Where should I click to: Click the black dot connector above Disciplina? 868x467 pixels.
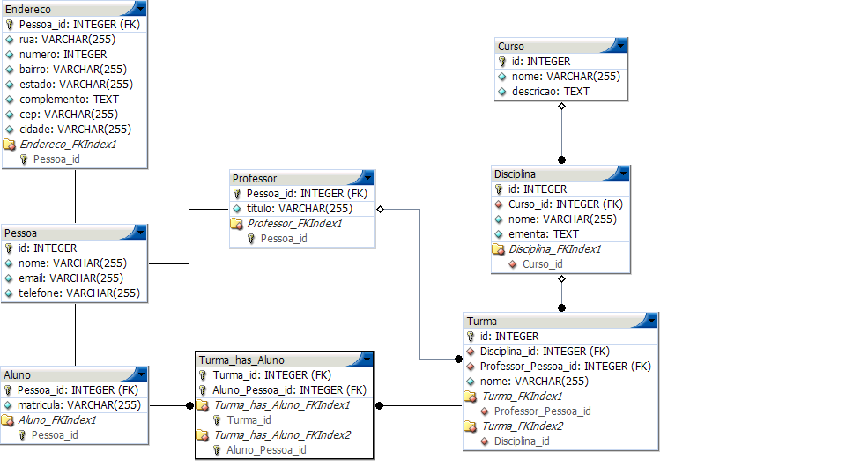562,159
